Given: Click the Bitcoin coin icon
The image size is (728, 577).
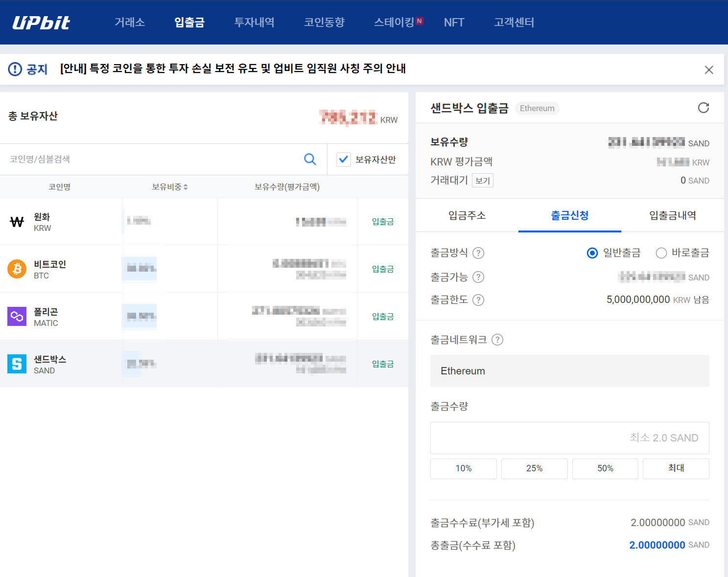Looking at the screenshot, I should coord(17,269).
